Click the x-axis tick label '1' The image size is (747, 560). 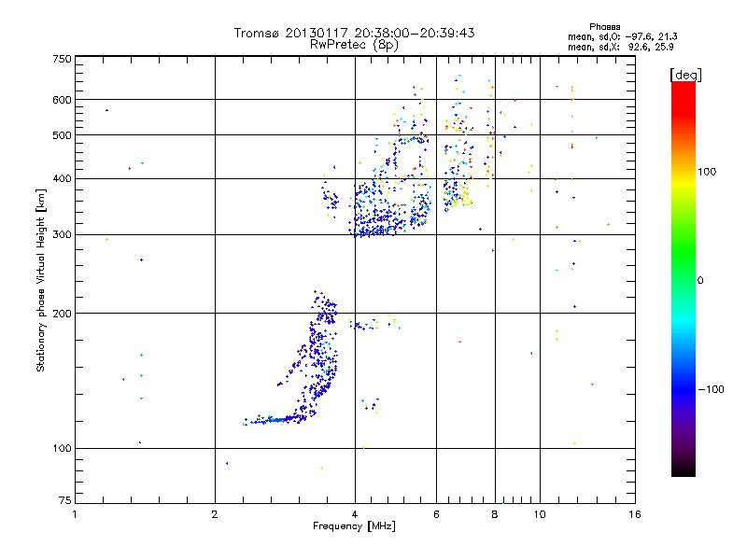(75, 514)
